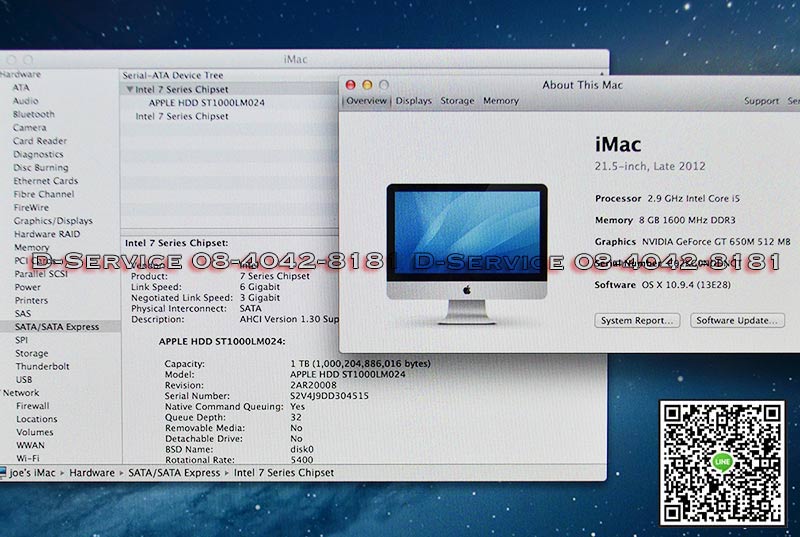800x537 pixels.
Task: Select Power in the sidebar
Action: pos(28,287)
